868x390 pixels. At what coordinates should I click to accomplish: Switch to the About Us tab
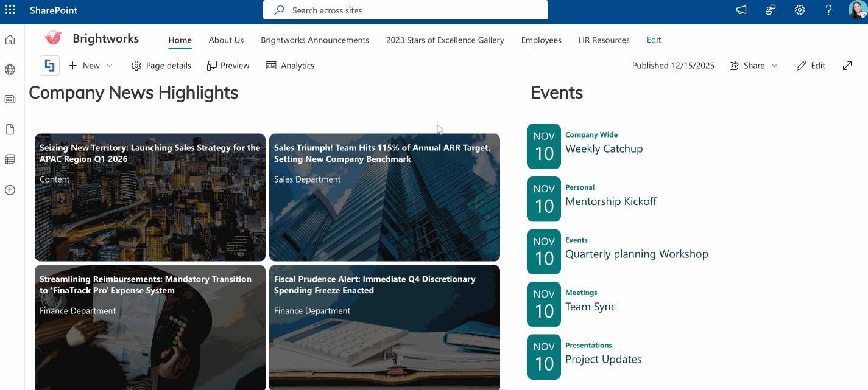point(226,40)
